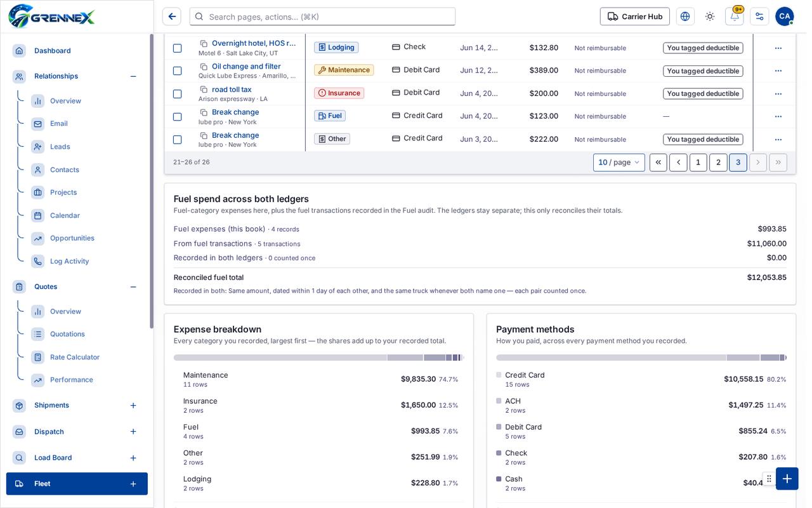Screen dimensions: 812x508
Task: Expand the Shipments section
Action: [133, 405]
